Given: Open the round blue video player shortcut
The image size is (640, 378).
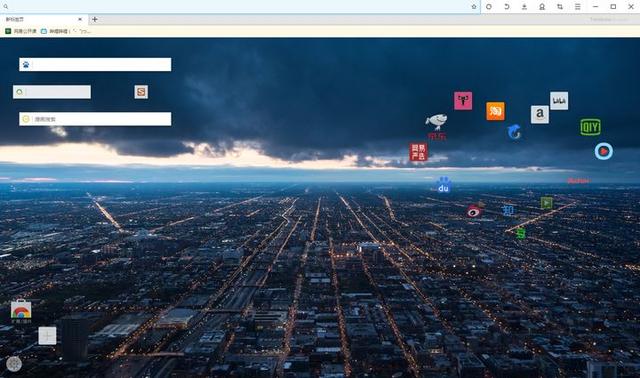Looking at the screenshot, I should click(603, 151).
